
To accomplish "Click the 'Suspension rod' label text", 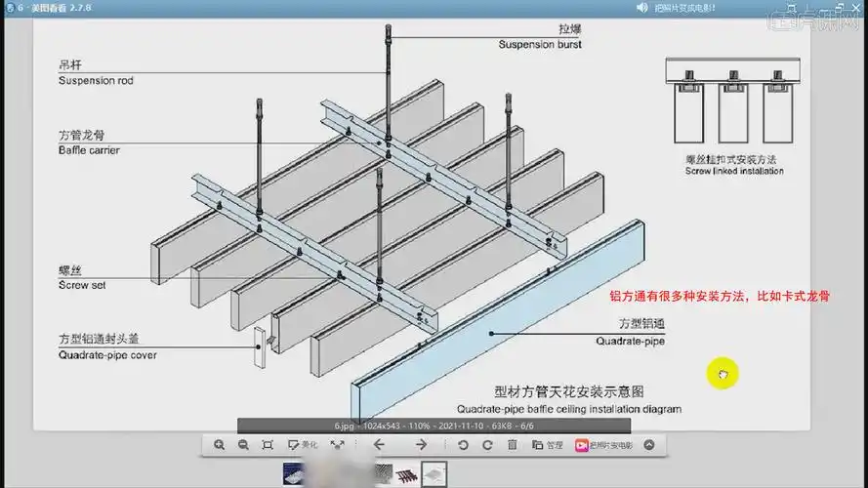I will coord(96,81).
